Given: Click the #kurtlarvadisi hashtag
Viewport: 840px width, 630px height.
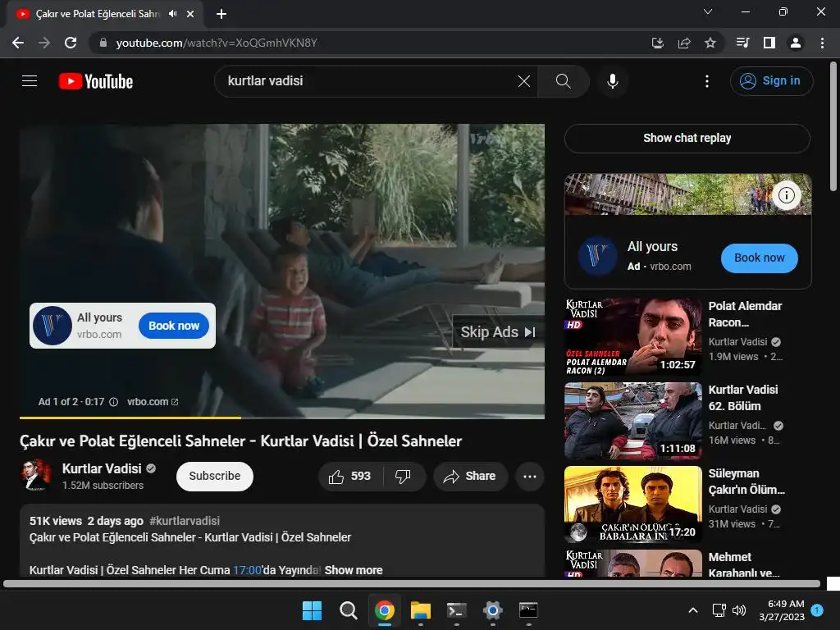Looking at the screenshot, I should pos(185,521).
